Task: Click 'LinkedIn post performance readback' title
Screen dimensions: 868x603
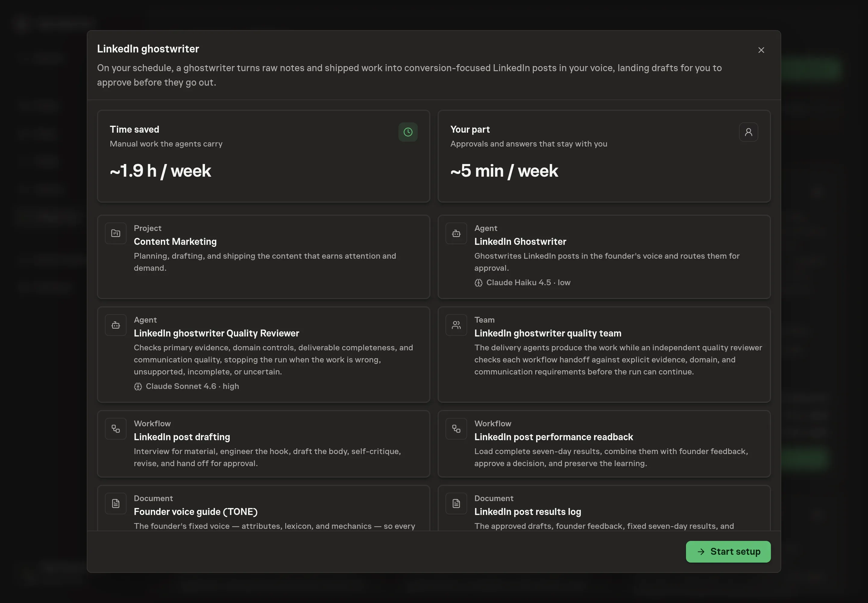Action: pyautogui.click(x=553, y=437)
